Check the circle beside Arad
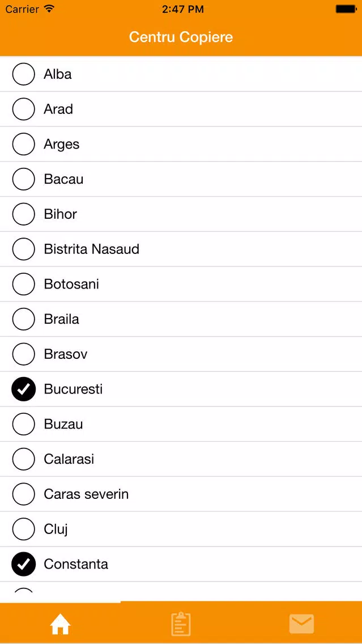This screenshot has width=362, height=644. coord(24,109)
